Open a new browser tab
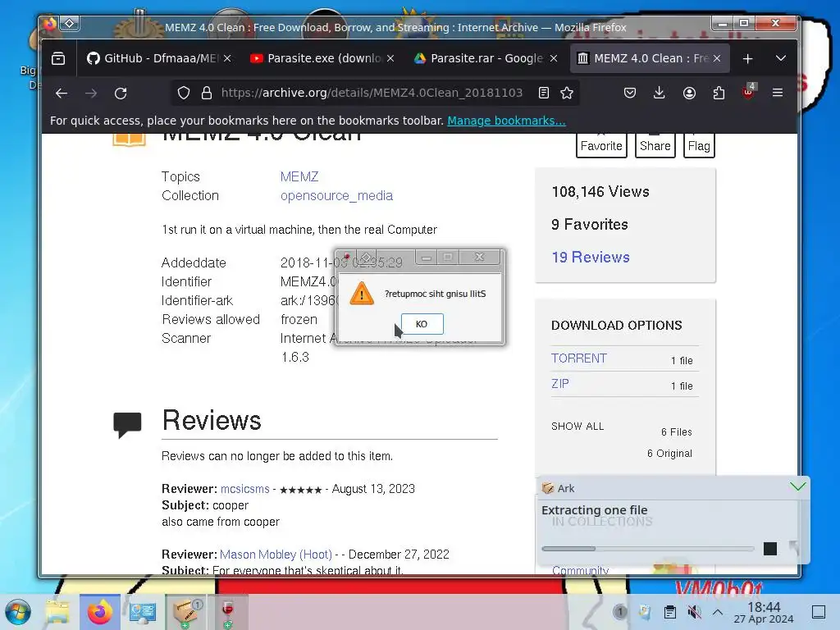The image size is (840, 630). click(x=748, y=58)
